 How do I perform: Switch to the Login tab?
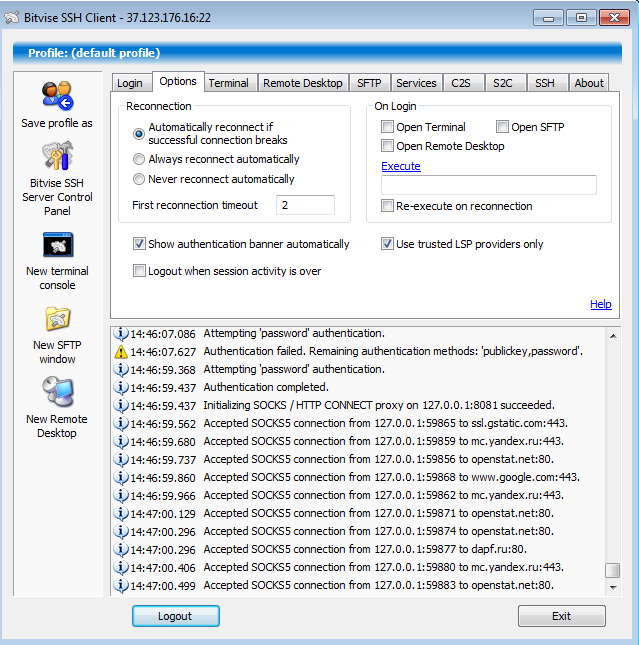tap(130, 83)
